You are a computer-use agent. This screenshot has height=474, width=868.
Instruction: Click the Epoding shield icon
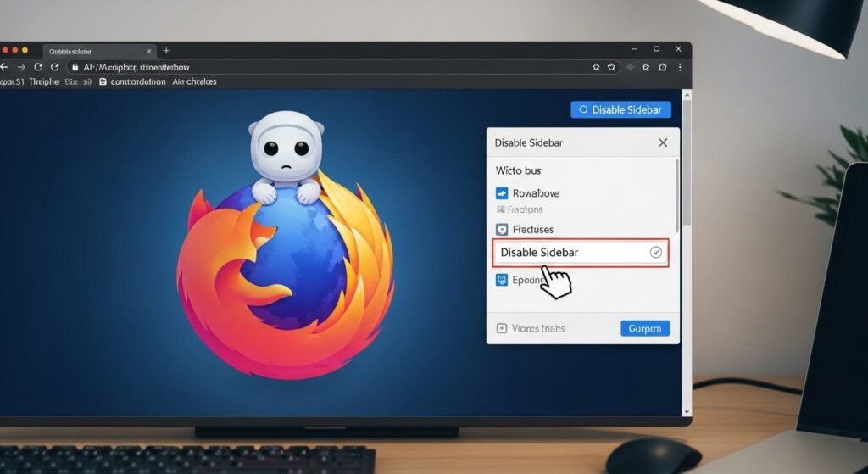point(501,280)
